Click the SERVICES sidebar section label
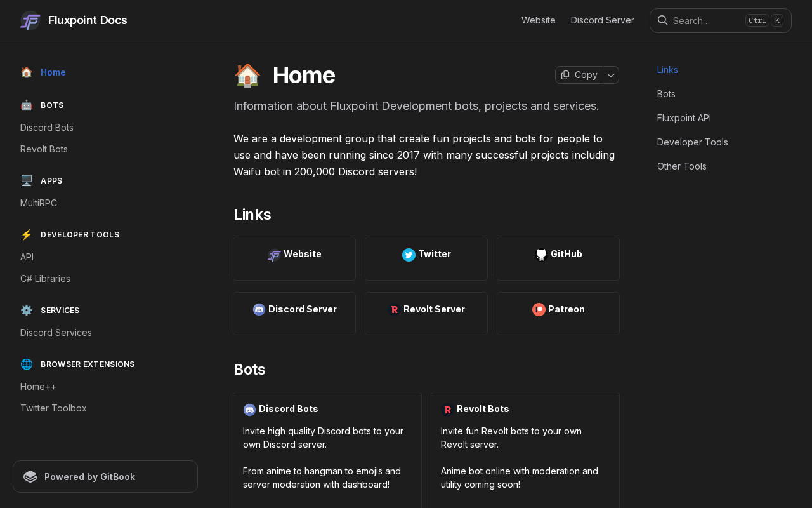812x508 pixels. [60, 311]
